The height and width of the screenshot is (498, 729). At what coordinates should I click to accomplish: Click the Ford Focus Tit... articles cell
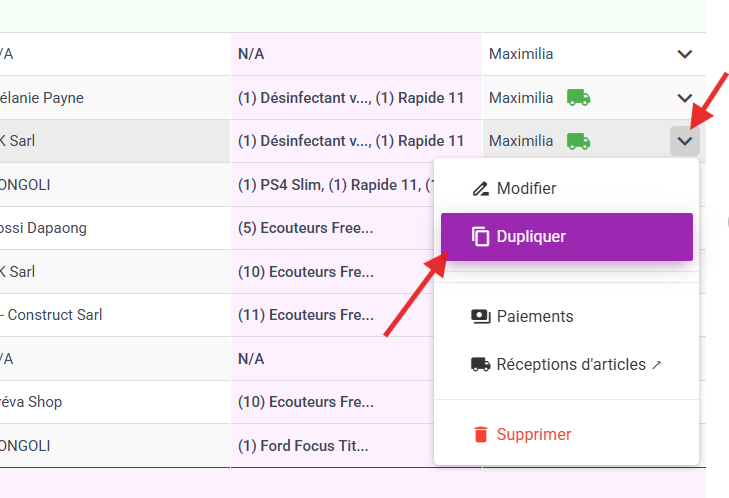click(332, 445)
